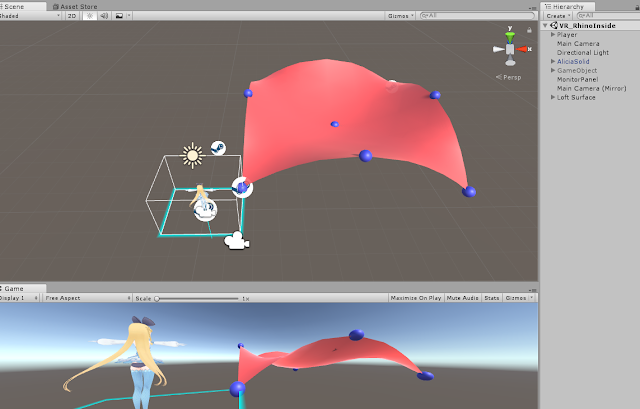Click the Hierarchy search field
Screen dimensions: 640x409
pyautogui.click(x=608, y=16)
